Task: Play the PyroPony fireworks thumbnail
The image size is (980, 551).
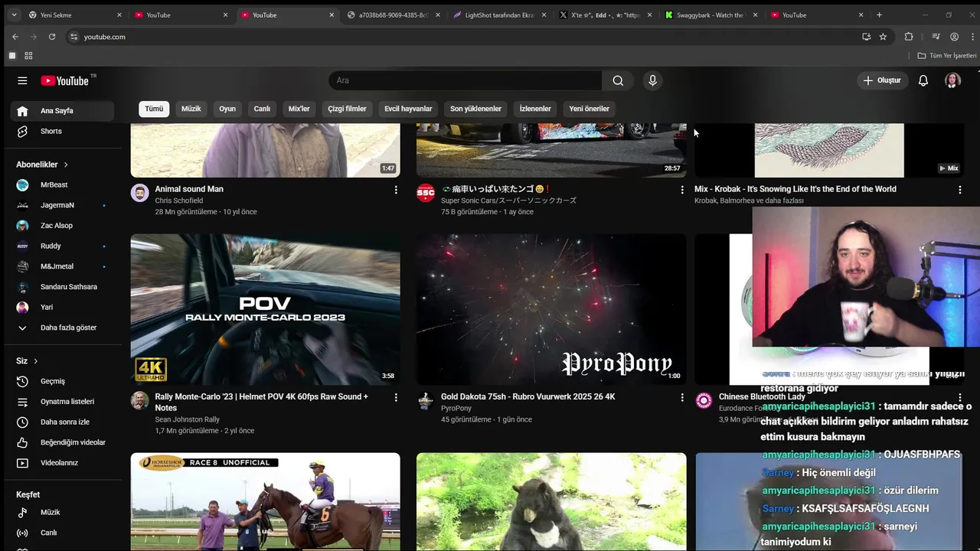Action: (x=551, y=309)
